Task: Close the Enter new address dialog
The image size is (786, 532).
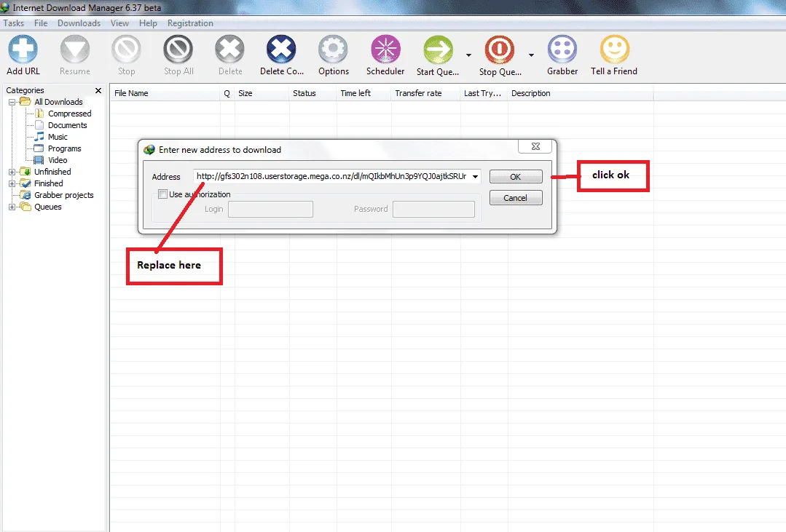Action: [535, 146]
